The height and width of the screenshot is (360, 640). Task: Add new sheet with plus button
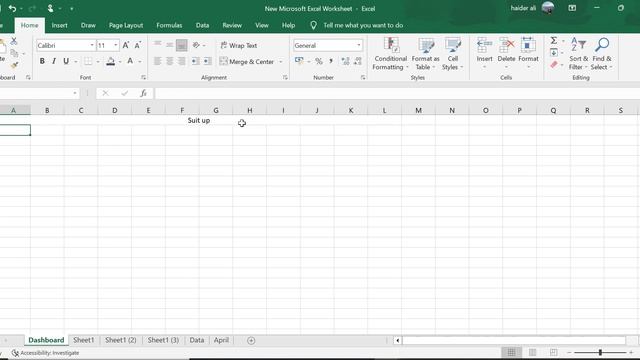(251, 340)
